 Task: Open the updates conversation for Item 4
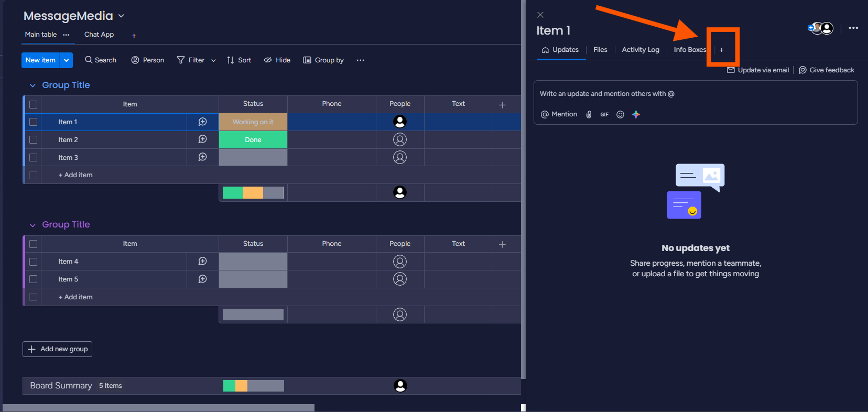coord(202,261)
